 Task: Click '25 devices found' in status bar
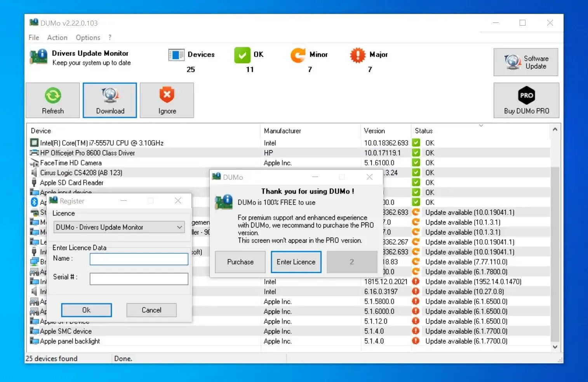click(52, 359)
